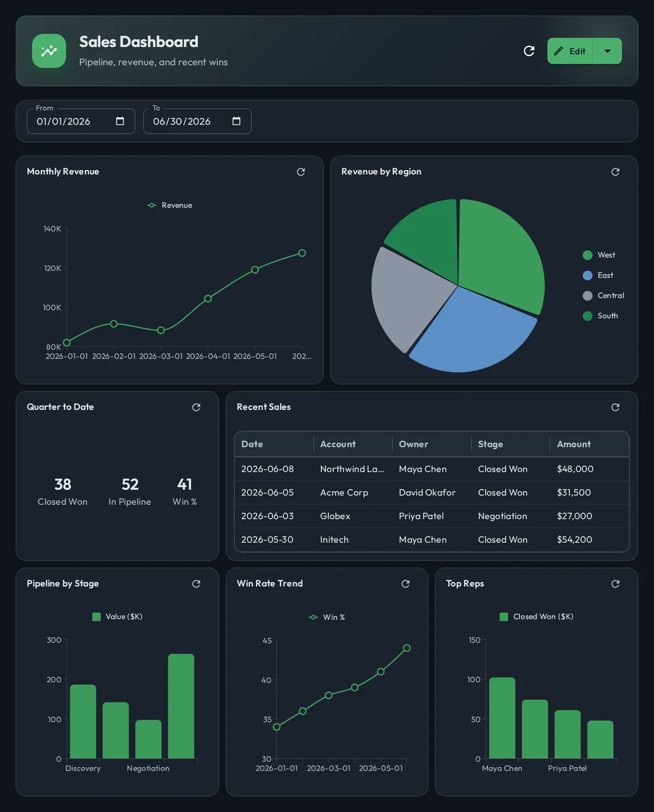Click the Negotiation stage cell for Globex

click(x=511, y=516)
